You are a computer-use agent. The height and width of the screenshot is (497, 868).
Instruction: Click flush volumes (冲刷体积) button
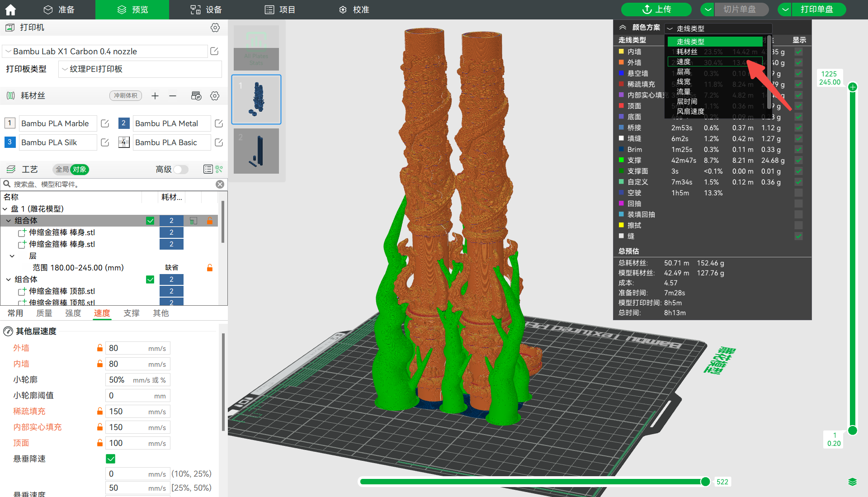point(126,96)
